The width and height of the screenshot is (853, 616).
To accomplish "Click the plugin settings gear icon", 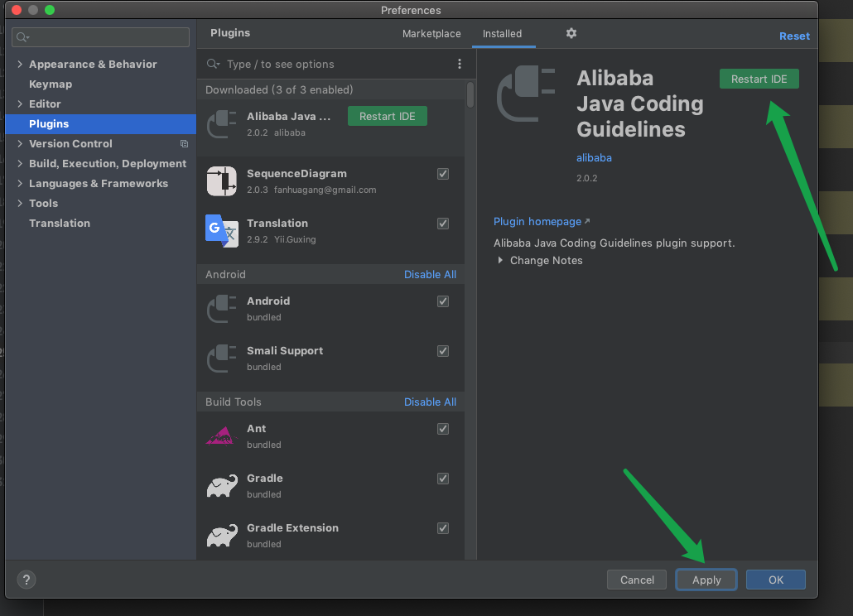I will click(571, 33).
